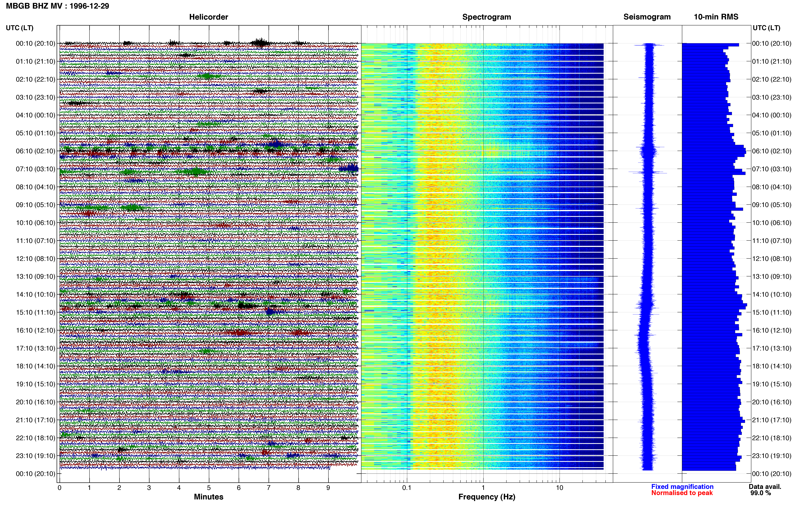This screenshot has height=508, width=812.
Task: Click the 'Seismogram' panel heading
Action: pyautogui.click(x=647, y=17)
